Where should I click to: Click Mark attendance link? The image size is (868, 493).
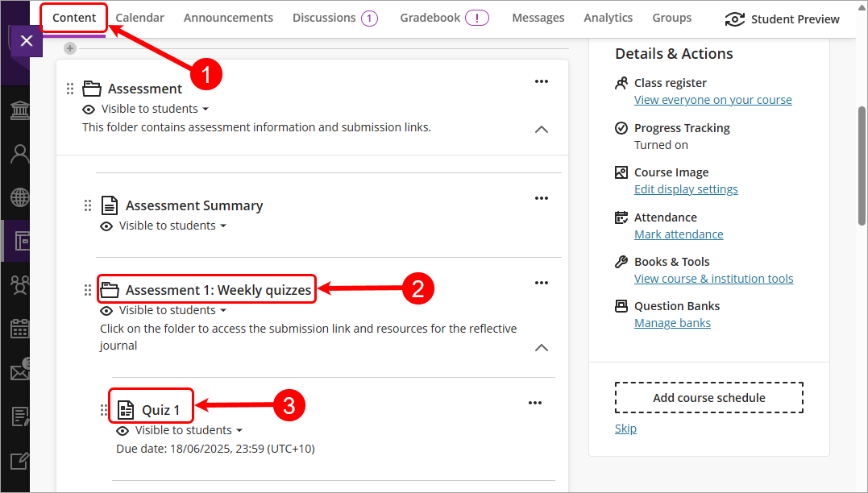pyautogui.click(x=679, y=234)
